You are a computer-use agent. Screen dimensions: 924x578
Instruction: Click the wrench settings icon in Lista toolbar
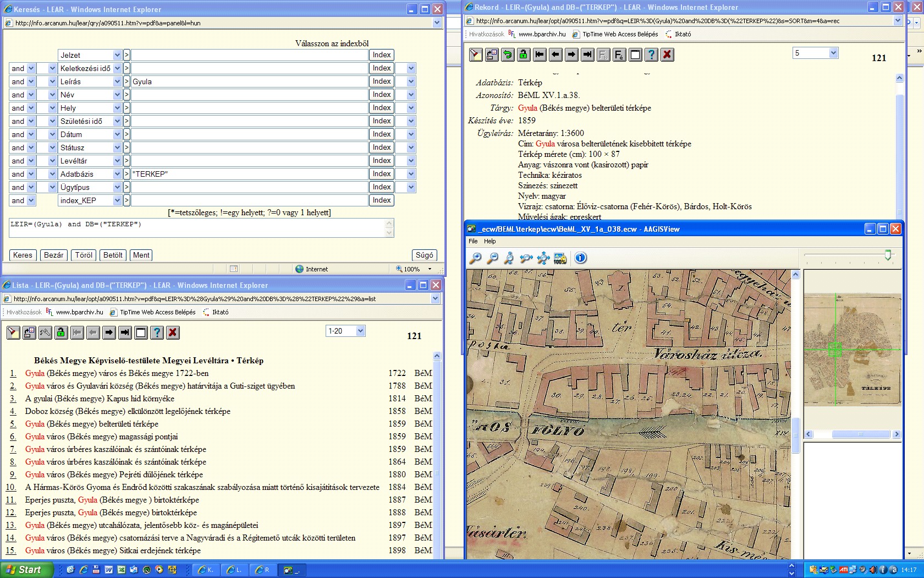click(x=45, y=332)
